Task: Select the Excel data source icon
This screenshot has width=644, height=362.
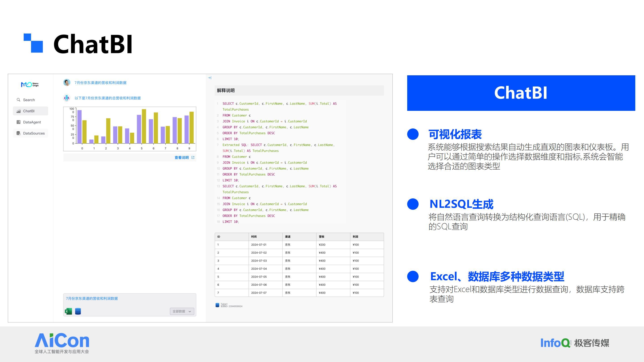Action: (x=68, y=311)
